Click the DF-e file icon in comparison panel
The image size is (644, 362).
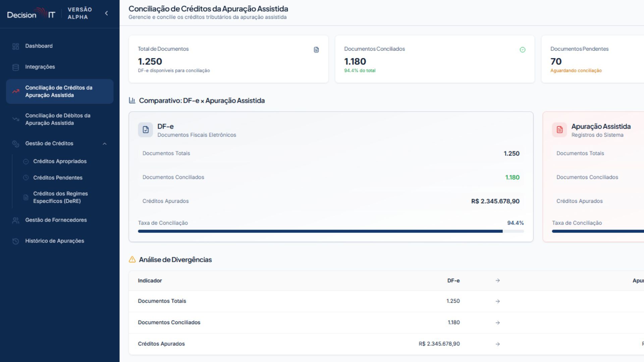[x=146, y=130]
